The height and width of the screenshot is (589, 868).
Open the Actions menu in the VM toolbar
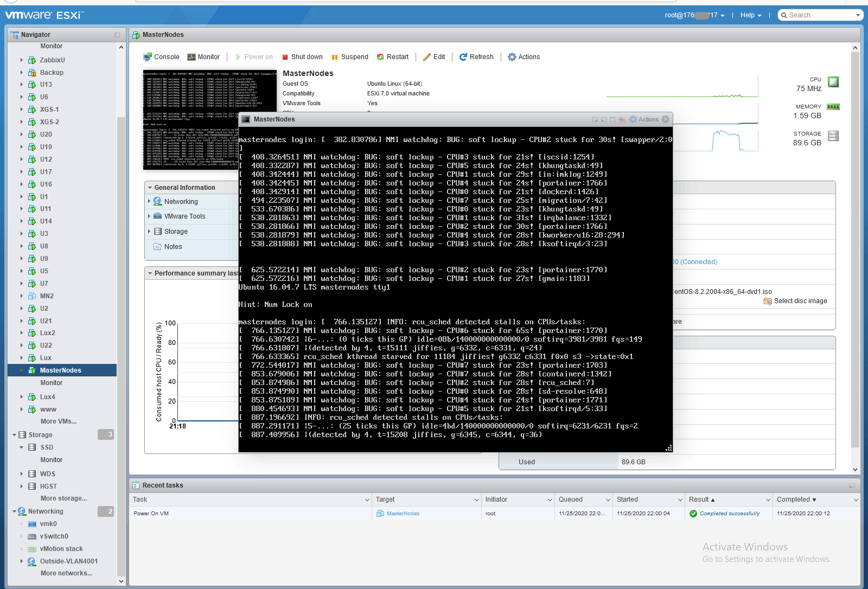pos(524,57)
